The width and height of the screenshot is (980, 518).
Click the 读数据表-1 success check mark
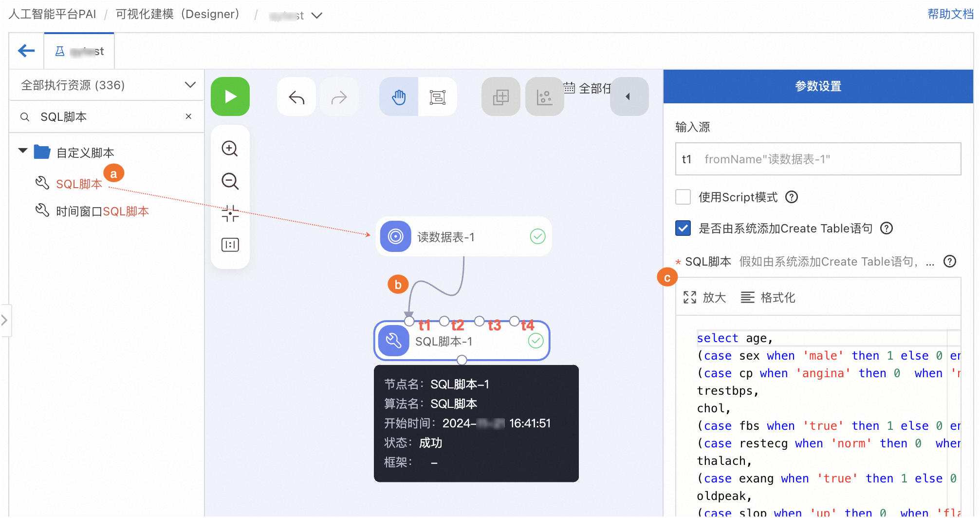coord(537,237)
